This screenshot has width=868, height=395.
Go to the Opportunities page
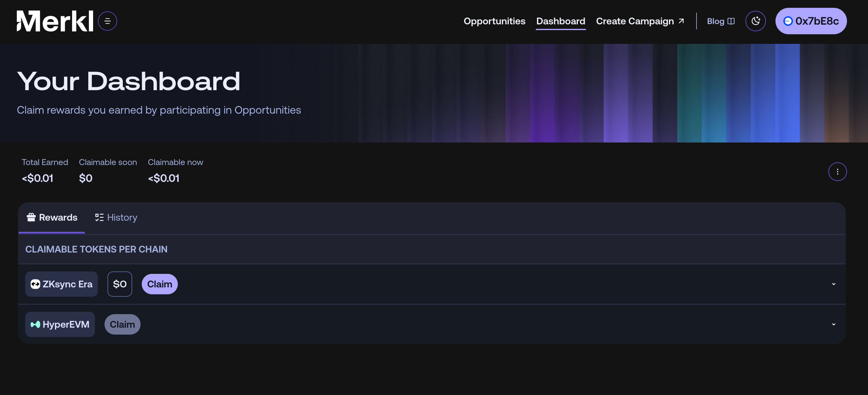coord(494,21)
